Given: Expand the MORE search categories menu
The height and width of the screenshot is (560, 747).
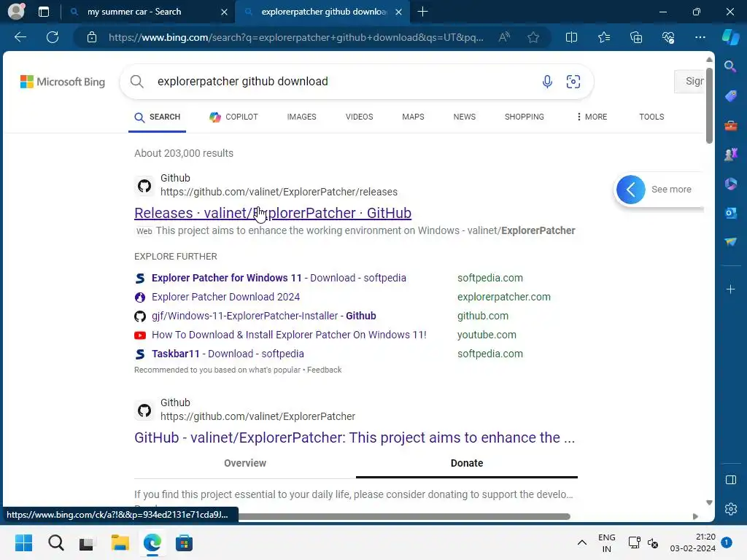Looking at the screenshot, I should point(592,117).
